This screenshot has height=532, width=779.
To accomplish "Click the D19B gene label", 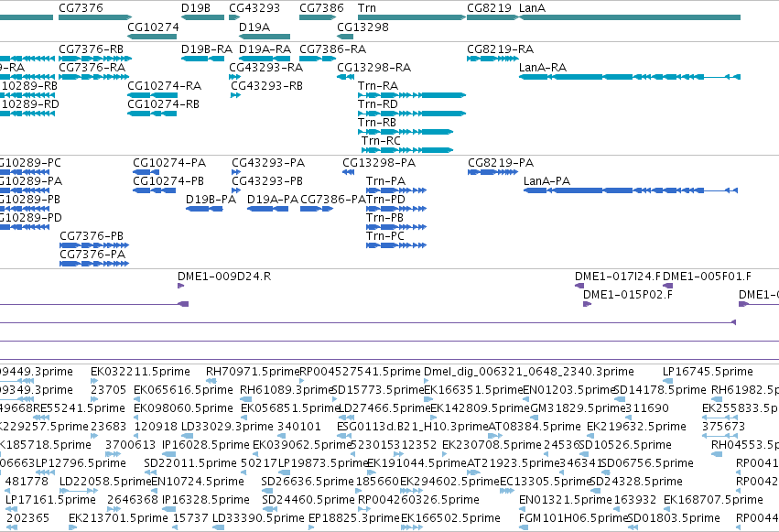I will pyautogui.click(x=196, y=8).
